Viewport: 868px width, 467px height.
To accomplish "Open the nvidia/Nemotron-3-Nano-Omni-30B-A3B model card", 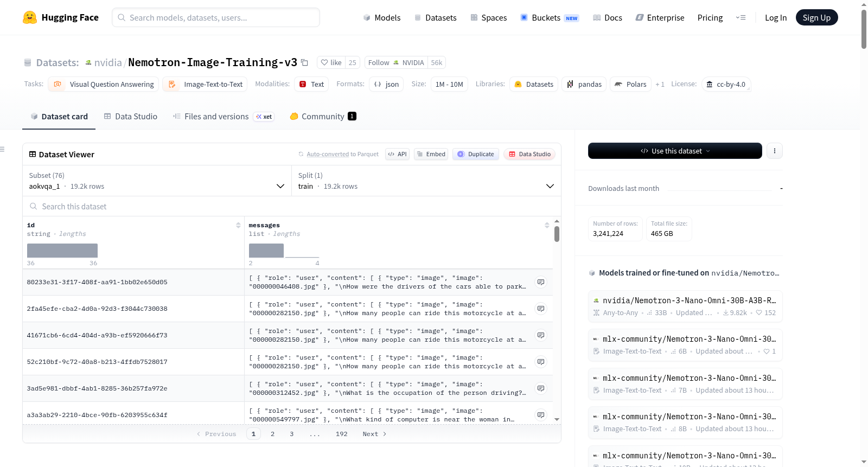I will (x=685, y=306).
